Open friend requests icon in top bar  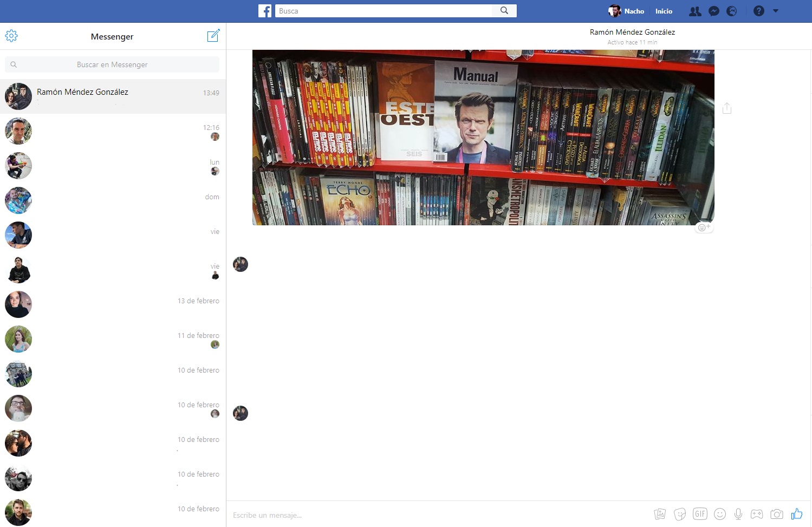click(695, 11)
